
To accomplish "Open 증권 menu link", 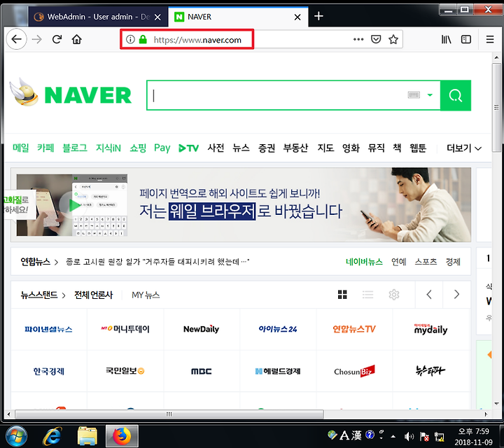I will click(x=267, y=148).
